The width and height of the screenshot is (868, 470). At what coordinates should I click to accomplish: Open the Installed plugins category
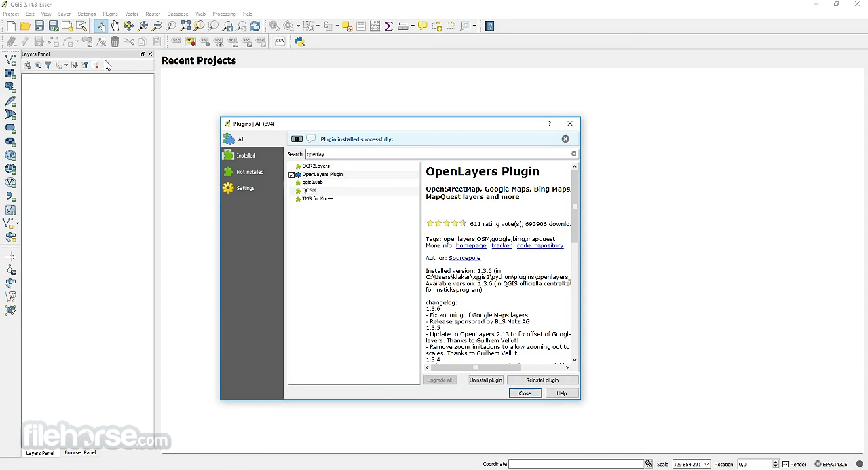pyautogui.click(x=252, y=156)
